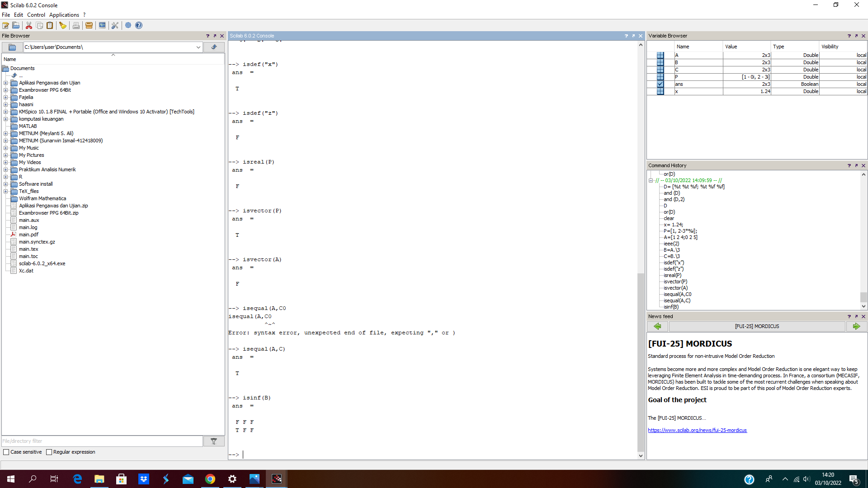Undock the News feed panel

[856, 316]
